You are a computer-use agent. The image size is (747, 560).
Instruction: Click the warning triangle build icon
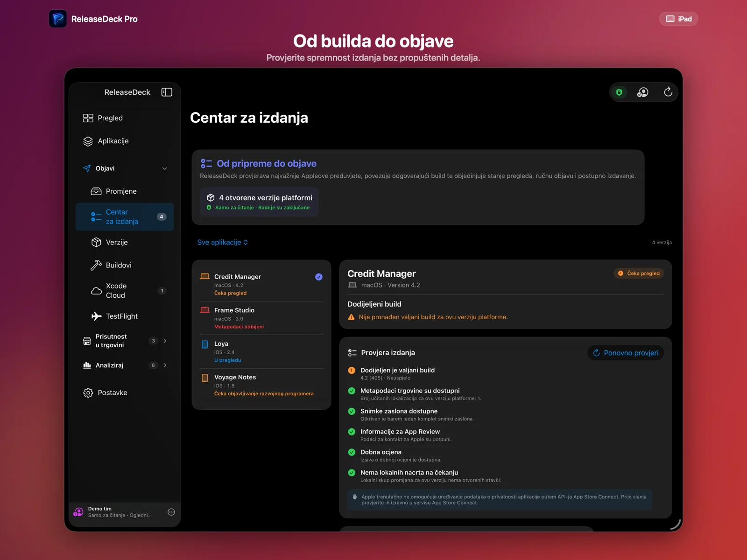352,317
